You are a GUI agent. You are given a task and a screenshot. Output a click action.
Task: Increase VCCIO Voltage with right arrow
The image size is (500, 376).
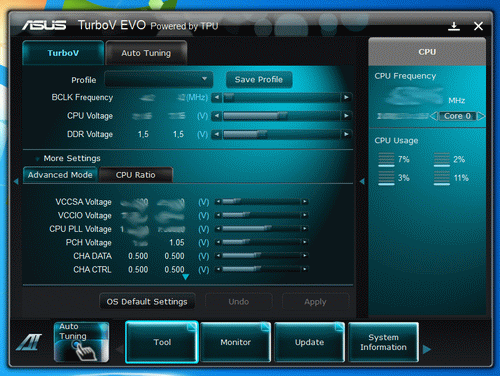[304, 215]
